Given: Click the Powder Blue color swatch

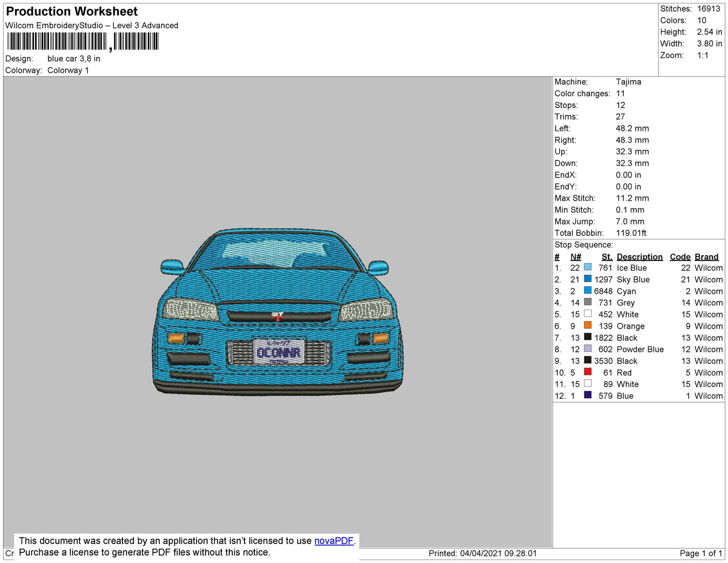Looking at the screenshot, I should click(587, 349).
